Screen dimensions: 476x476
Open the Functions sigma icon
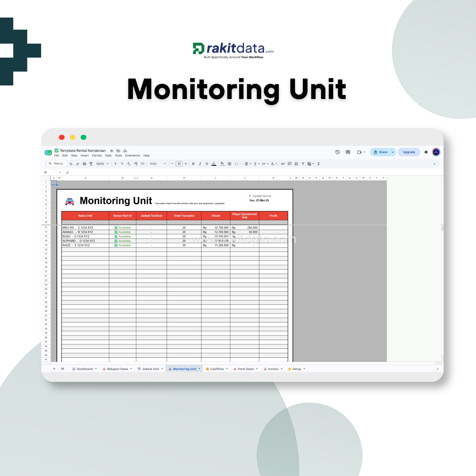point(319,164)
